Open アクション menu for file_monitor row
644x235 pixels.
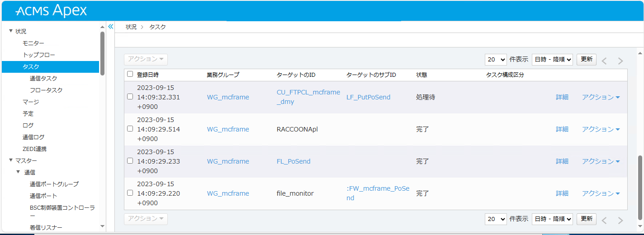tap(601, 193)
